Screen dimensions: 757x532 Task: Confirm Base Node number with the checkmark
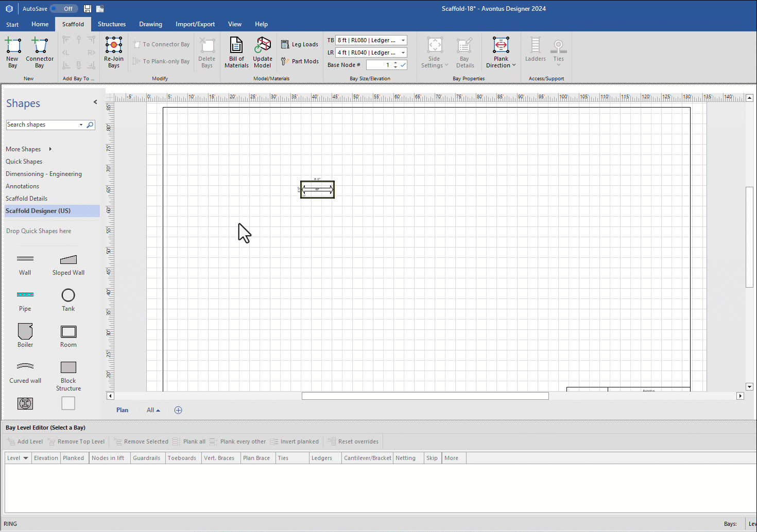pyautogui.click(x=403, y=65)
